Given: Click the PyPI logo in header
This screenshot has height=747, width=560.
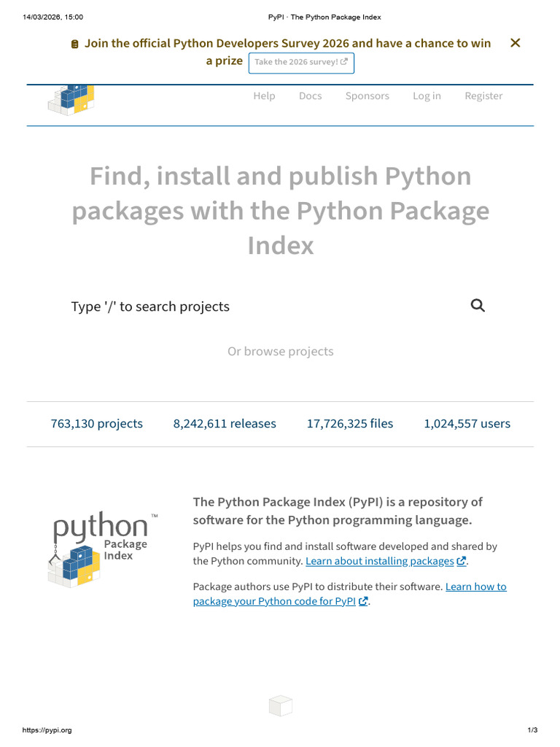Looking at the screenshot, I should point(71,99).
